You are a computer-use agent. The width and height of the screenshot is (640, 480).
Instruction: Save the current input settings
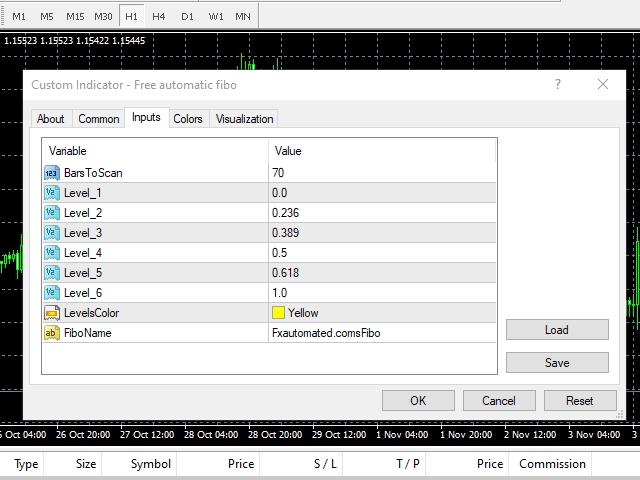point(557,362)
